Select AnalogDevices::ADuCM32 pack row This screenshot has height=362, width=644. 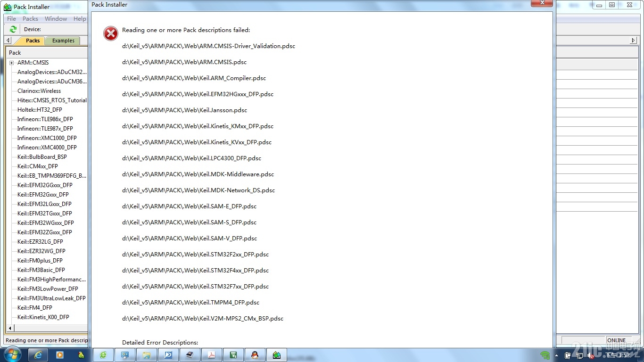(52, 72)
